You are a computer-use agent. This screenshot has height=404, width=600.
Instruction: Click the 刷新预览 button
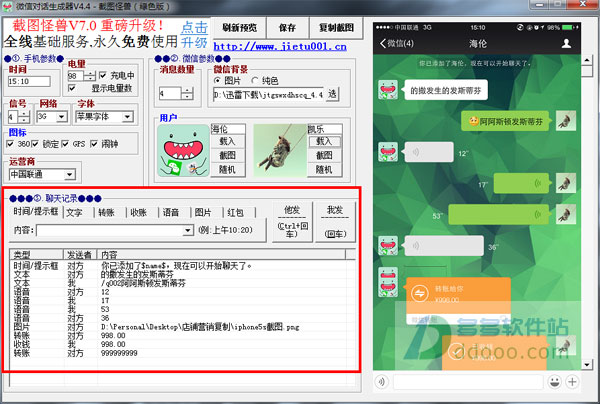pyautogui.click(x=240, y=28)
